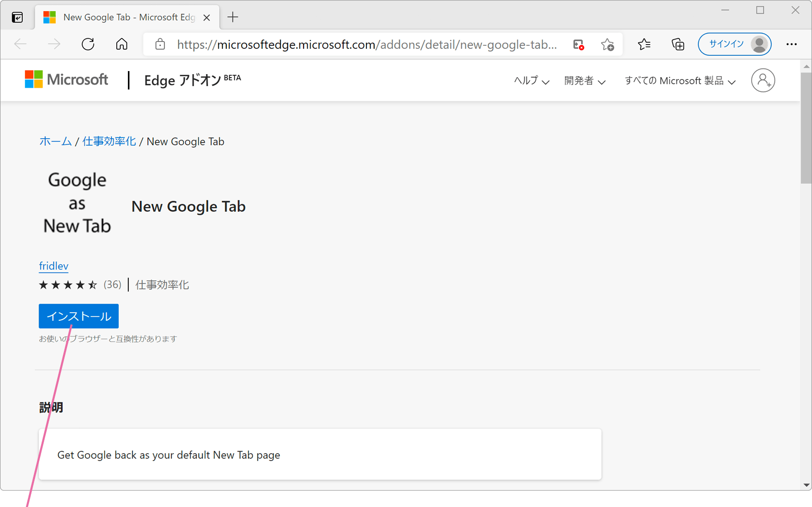The image size is (812, 507).
Task: Click the scrollbar up arrow
Action: coord(806,66)
